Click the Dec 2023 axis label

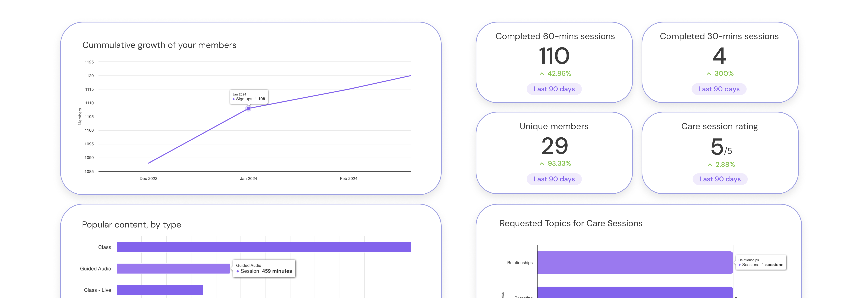[x=148, y=178]
